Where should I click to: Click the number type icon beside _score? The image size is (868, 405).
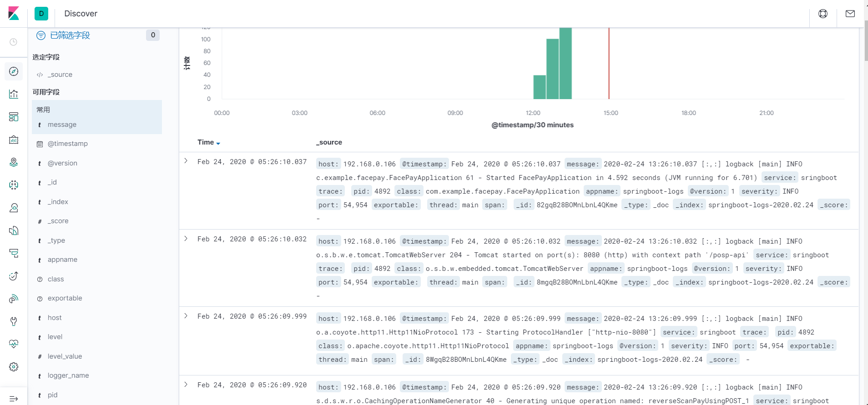pos(40,221)
